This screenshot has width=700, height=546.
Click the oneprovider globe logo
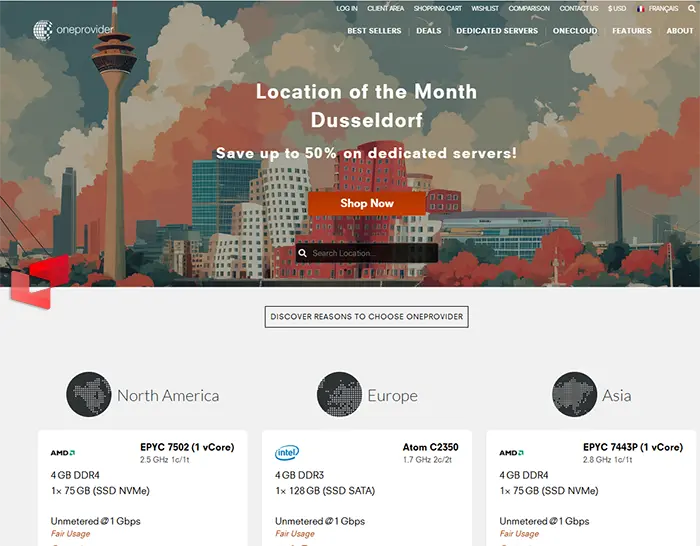[x=42, y=30]
